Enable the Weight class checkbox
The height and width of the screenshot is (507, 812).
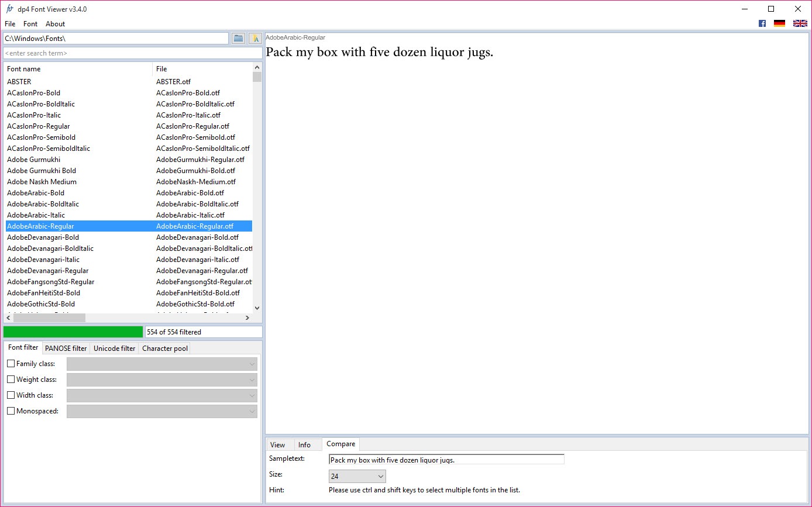pos(11,380)
